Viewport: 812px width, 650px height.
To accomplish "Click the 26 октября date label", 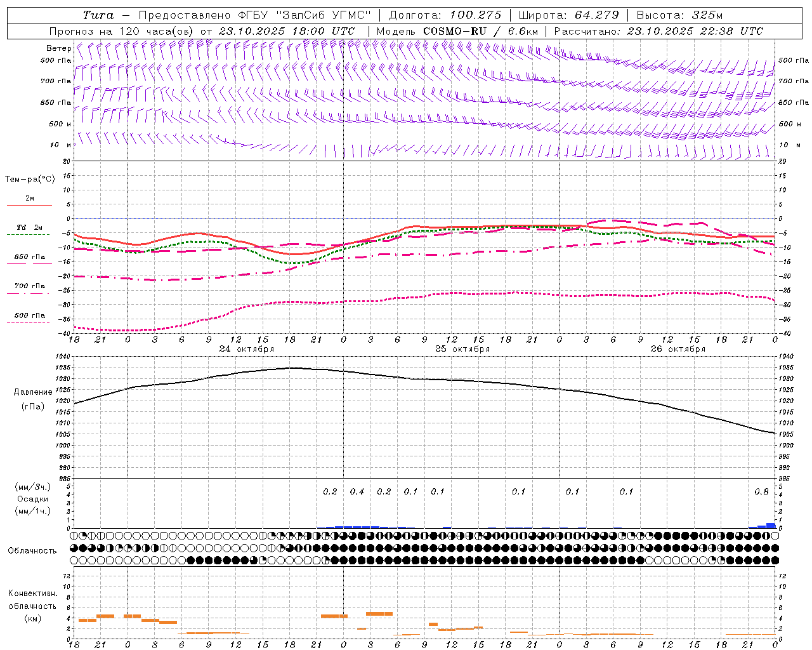I will pos(678,349).
